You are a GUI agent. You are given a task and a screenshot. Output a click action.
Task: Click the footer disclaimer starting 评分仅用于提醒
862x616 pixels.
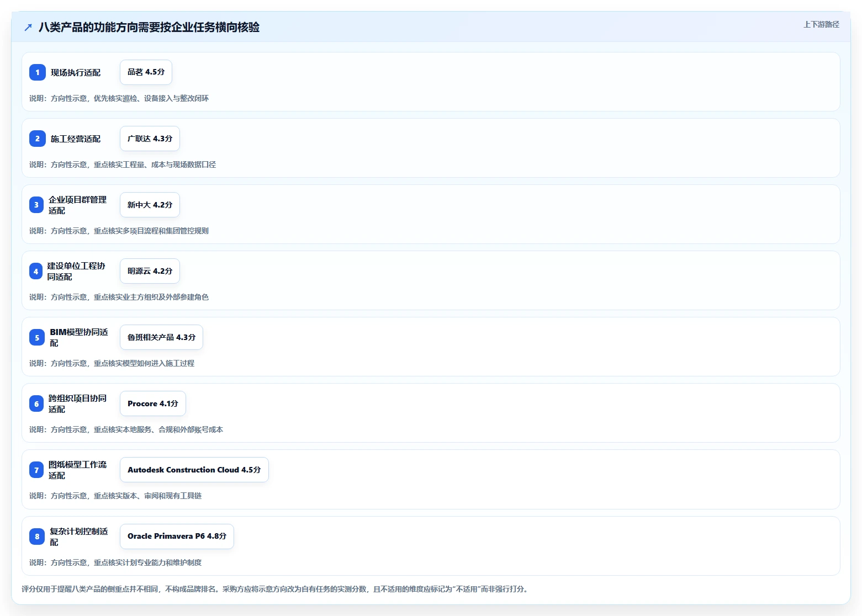276,589
